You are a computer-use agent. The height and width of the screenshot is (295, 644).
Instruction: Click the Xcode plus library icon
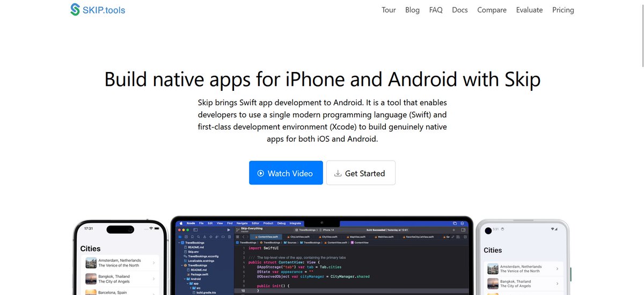454,229
